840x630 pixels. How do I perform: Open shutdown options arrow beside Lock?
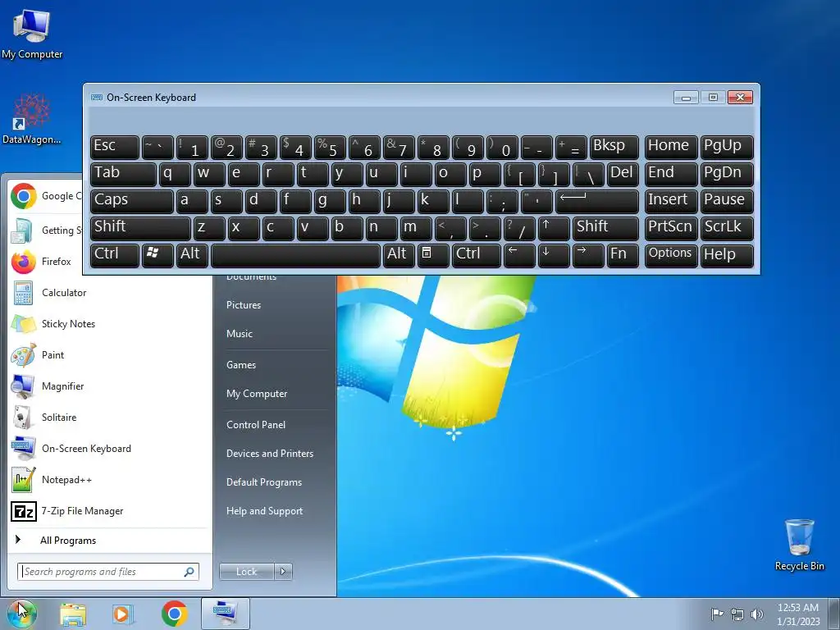(283, 572)
